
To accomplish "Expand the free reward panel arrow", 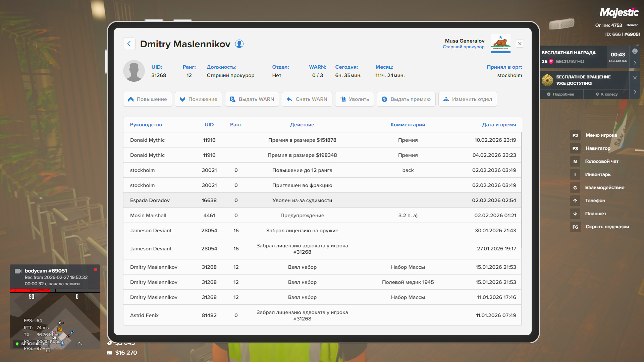I will point(635,63).
